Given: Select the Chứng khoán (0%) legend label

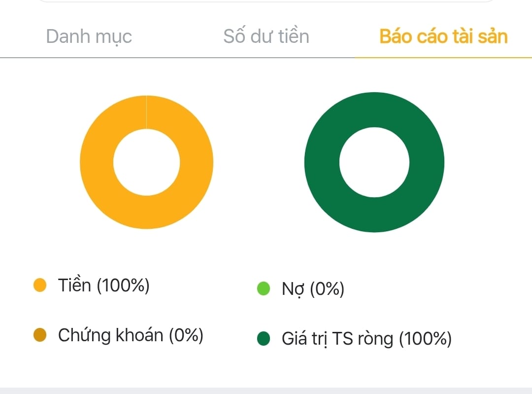Looking at the screenshot, I should (131, 335).
